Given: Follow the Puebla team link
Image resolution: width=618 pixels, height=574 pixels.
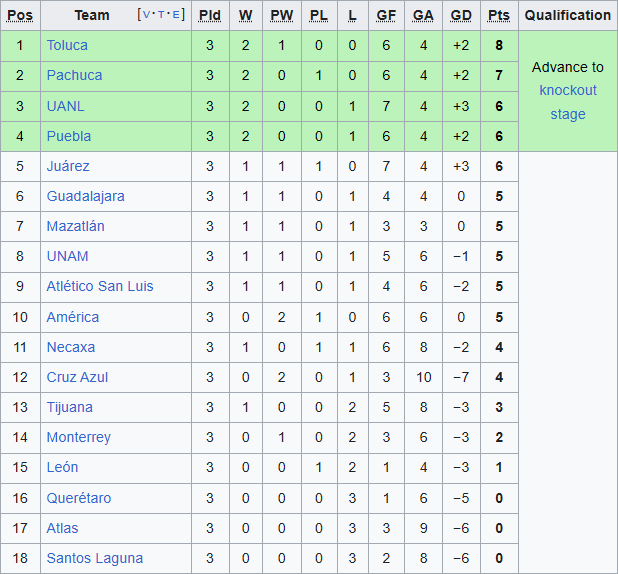Looking at the screenshot, I should (x=69, y=136).
